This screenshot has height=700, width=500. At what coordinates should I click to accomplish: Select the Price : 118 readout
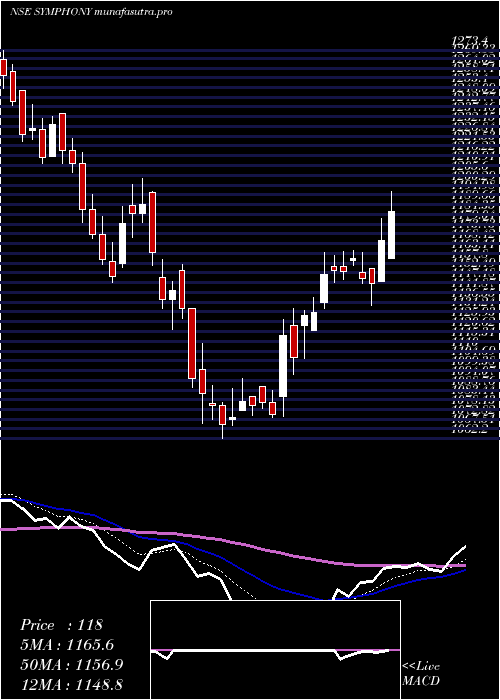tap(62, 625)
